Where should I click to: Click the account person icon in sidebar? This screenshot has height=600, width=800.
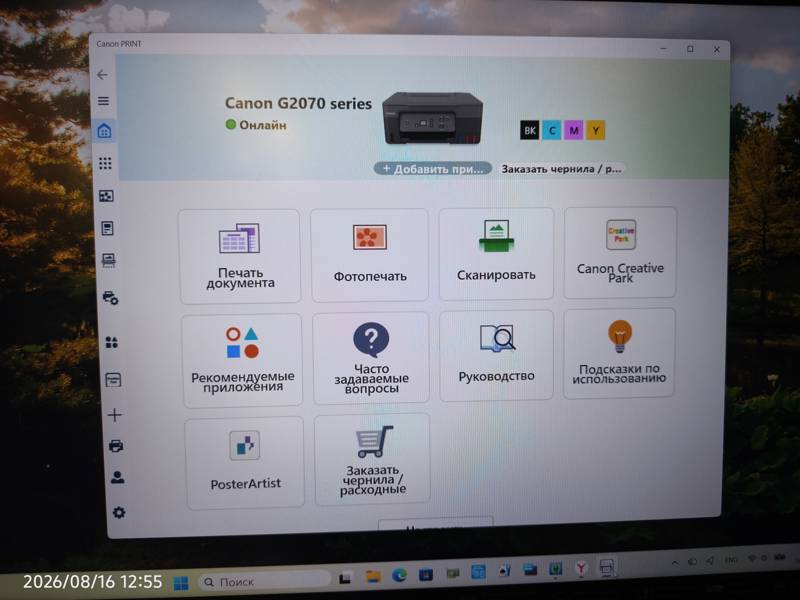coord(117,478)
